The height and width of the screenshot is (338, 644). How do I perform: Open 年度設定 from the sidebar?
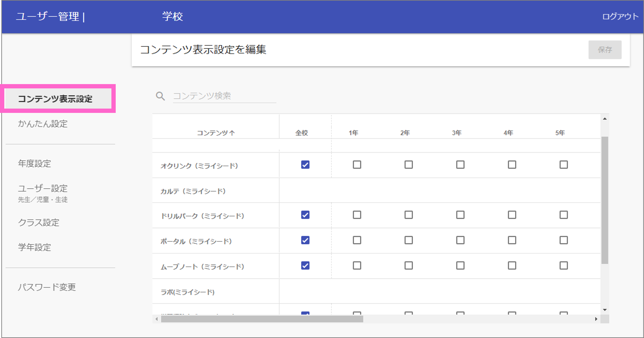[x=34, y=164]
